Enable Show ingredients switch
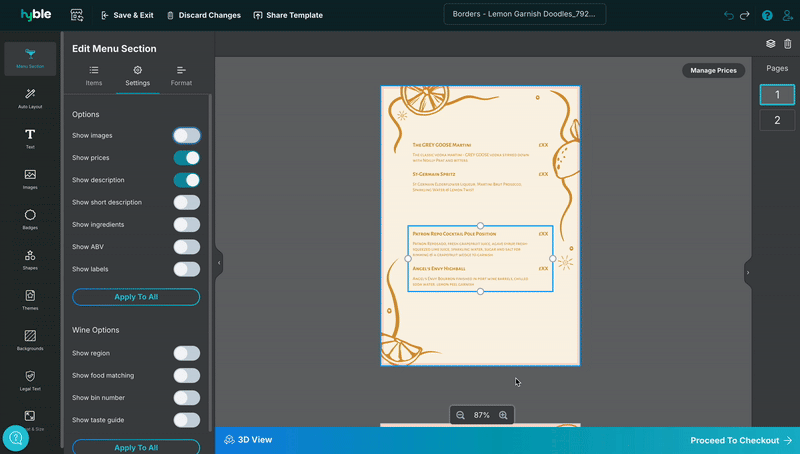 coord(187,224)
